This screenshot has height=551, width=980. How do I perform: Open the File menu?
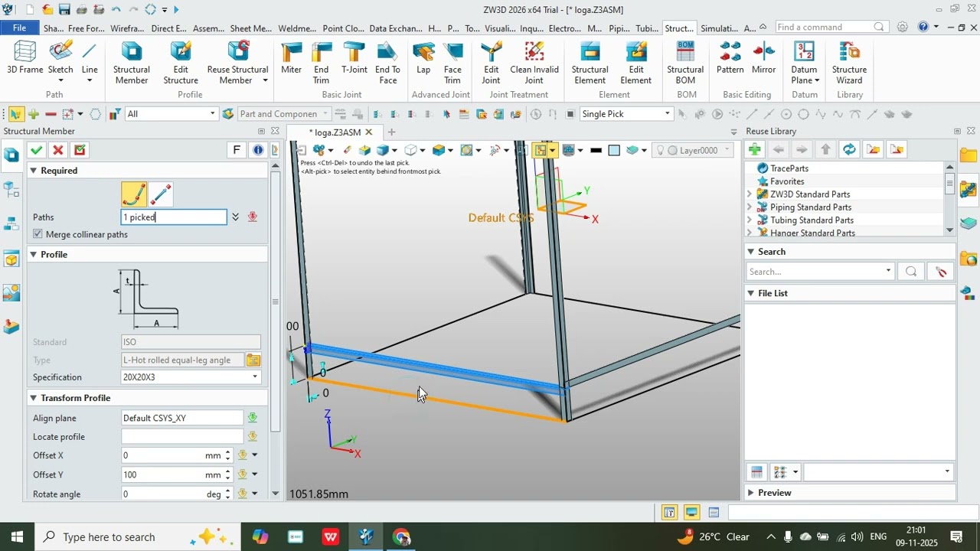19,28
